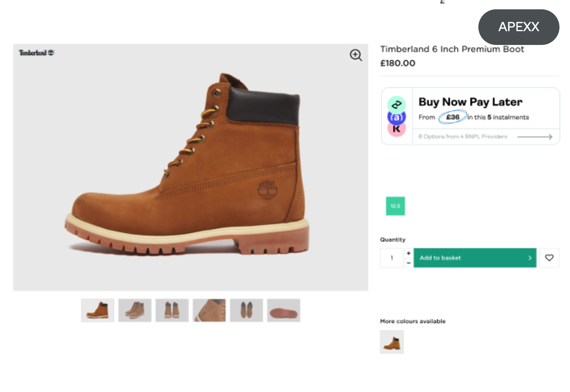
Task: Open BNPL options with the arrow
Action: [x=535, y=137]
